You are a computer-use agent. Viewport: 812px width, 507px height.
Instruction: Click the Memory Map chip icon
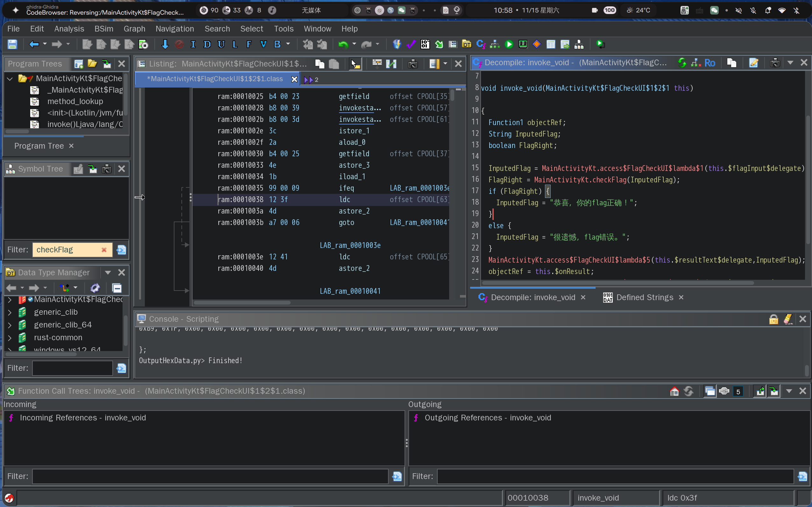523,44
